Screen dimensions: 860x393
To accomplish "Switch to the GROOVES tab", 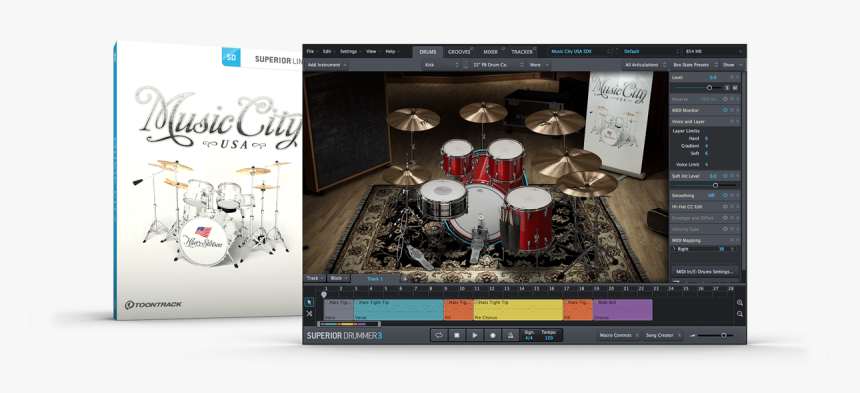I will [459, 52].
